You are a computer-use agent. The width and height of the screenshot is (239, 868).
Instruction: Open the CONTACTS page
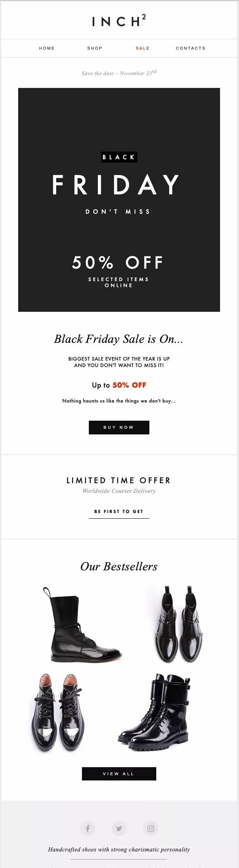click(191, 48)
